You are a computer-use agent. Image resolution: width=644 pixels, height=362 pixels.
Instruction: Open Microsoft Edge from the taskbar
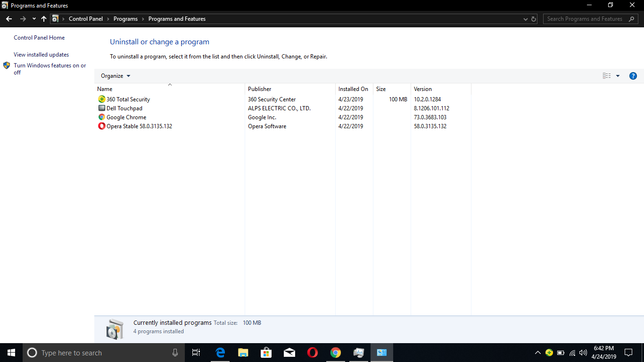coord(220,353)
